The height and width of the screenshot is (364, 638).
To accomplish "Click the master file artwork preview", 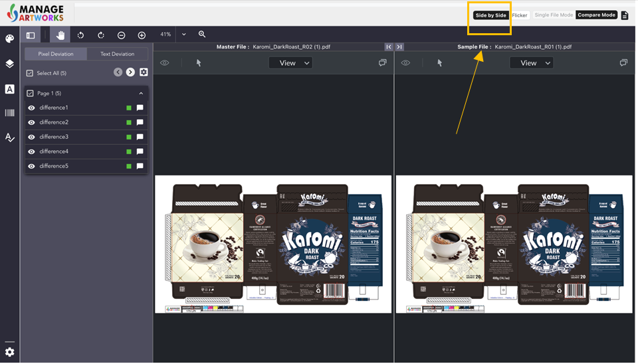I will [273, 245].
